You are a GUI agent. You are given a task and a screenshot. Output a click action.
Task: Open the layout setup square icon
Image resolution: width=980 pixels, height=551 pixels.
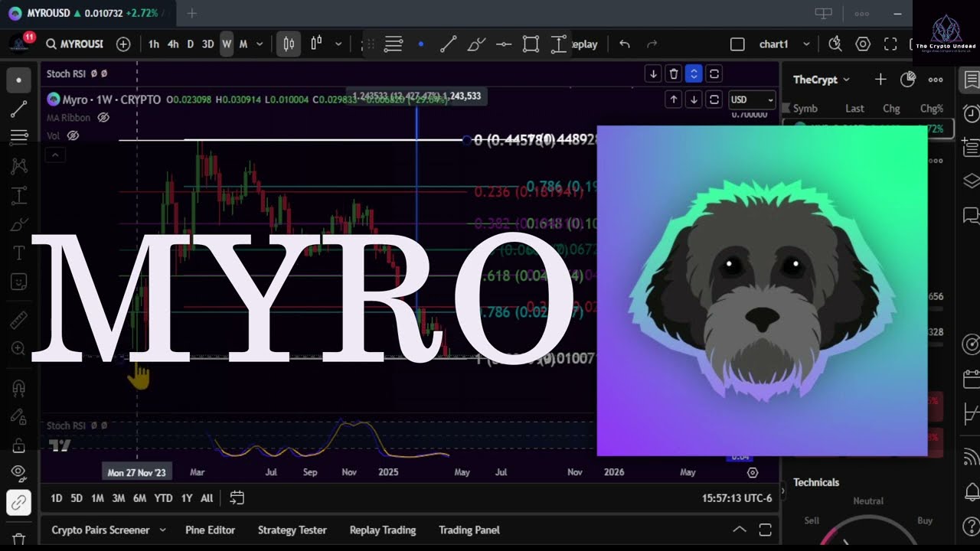click(x=737, y=44)
